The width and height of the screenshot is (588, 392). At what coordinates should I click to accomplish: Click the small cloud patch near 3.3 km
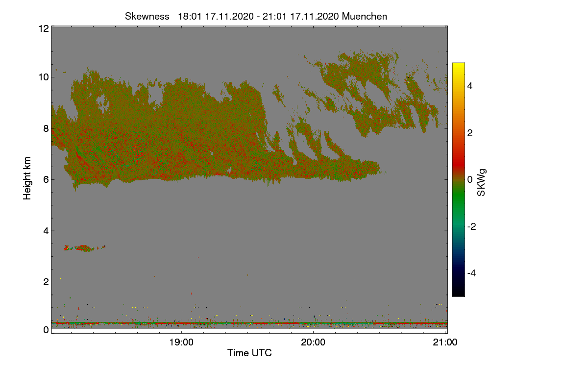point(84,248)
